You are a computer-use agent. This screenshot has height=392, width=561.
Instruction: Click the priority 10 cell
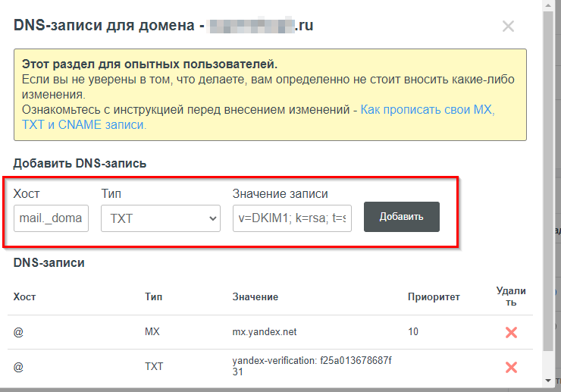pos(413,332)
